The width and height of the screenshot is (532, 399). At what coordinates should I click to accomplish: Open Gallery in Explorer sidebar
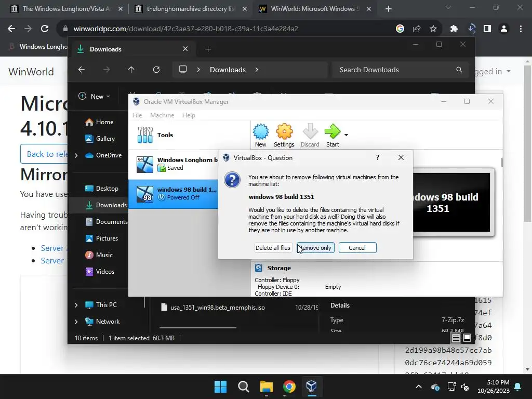[x=100, y=138]
